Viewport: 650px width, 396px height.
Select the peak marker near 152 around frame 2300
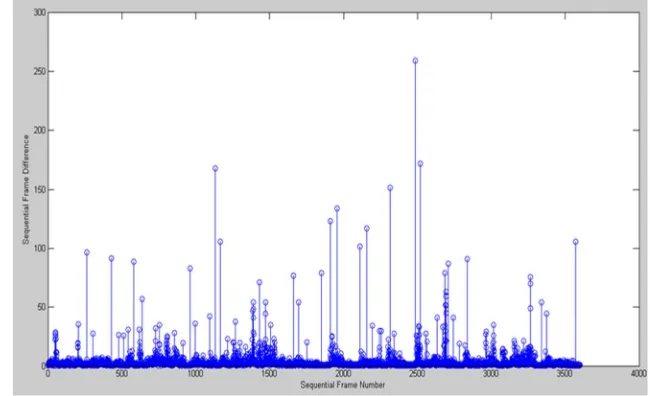tap(390, 188)
